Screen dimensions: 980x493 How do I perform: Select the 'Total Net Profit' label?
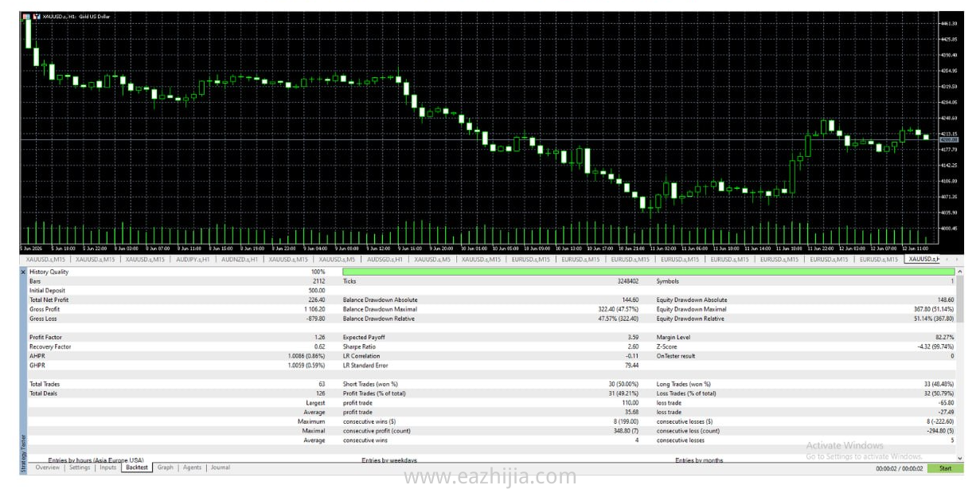(49, 300)
